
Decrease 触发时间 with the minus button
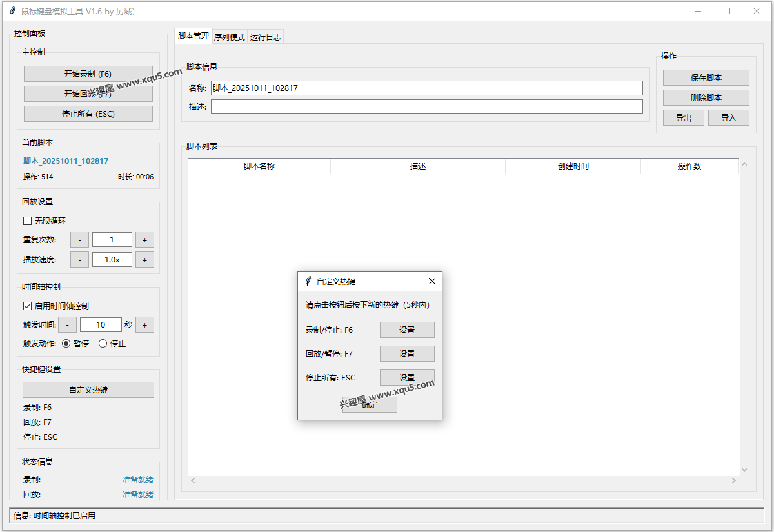pyautogui.click(x=68, y=325)
